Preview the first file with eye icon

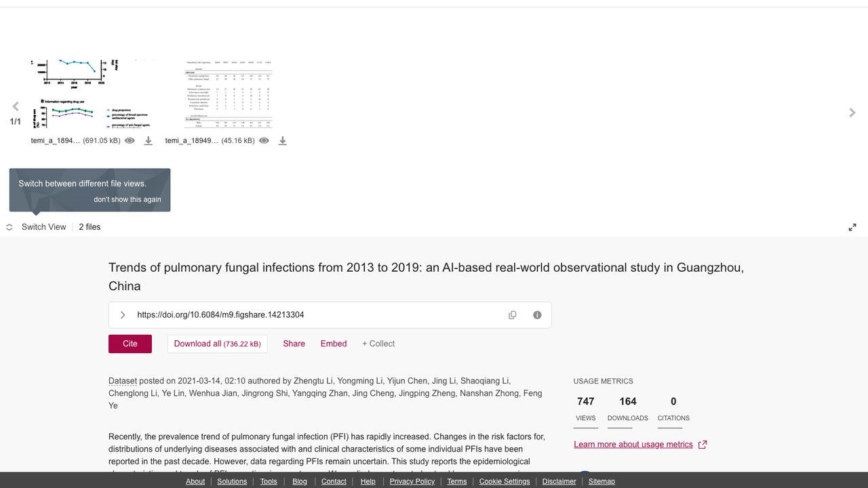coord(130,141)
